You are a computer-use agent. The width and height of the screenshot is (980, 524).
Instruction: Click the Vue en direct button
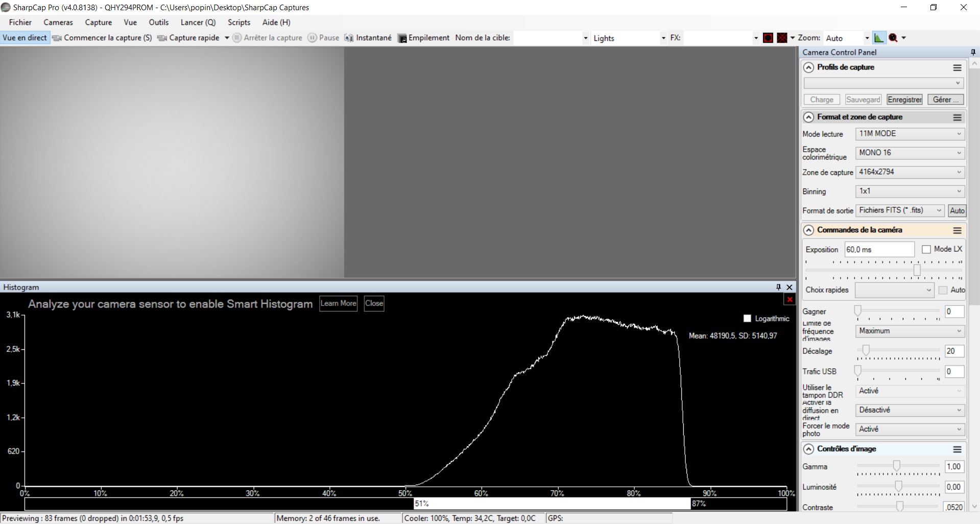pyautogui.click(x=25, y=38)
